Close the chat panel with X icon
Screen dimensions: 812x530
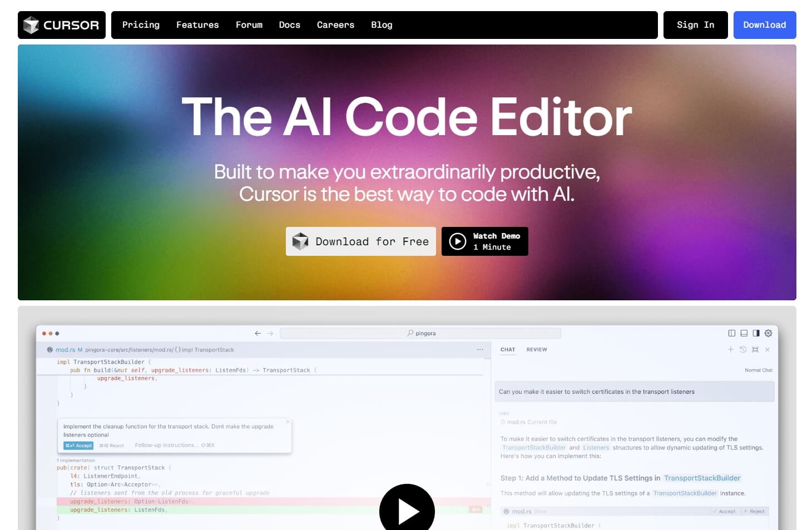tap(768, 349)
